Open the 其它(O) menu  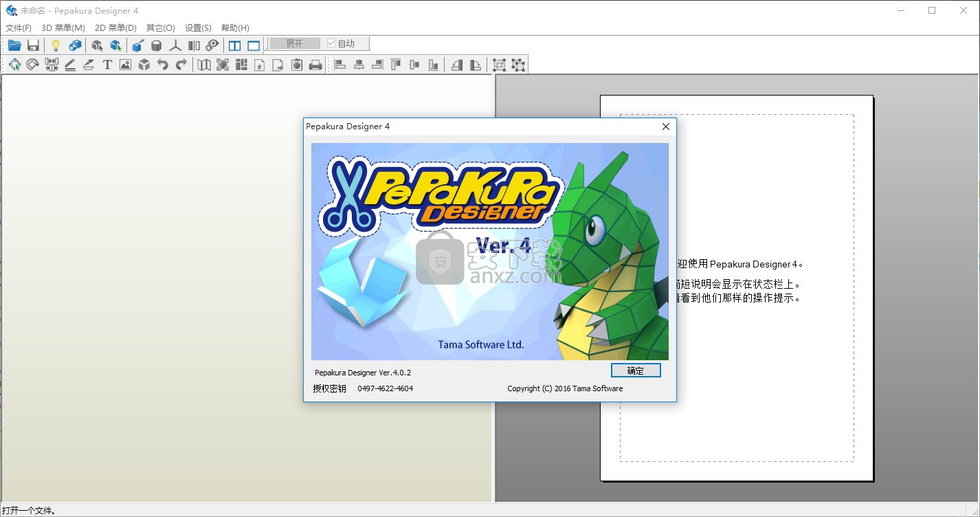(x=161, y=28)
